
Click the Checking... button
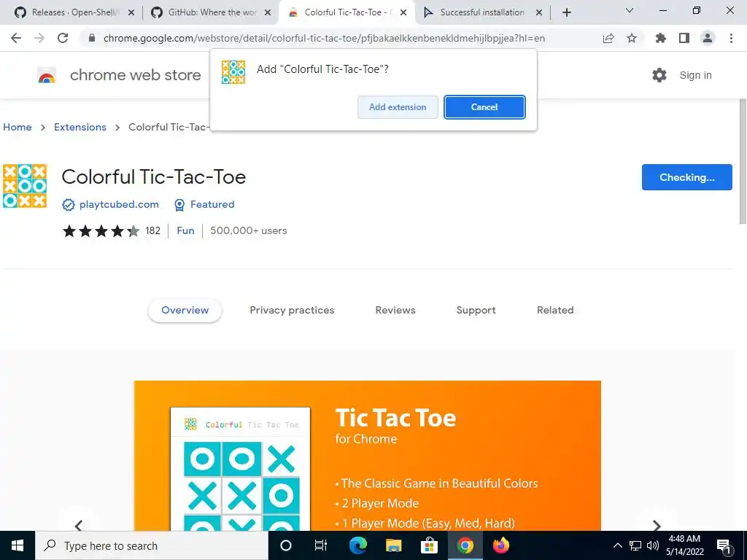pyautogui.click(x=687, y=177)
